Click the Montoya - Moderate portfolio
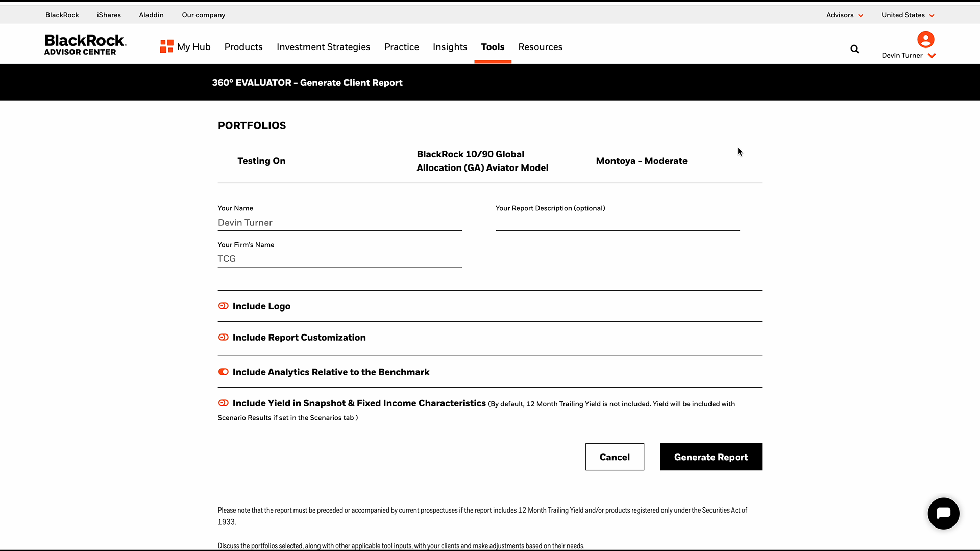The width and height of the screenshot is (980, 551). point(642,161)
